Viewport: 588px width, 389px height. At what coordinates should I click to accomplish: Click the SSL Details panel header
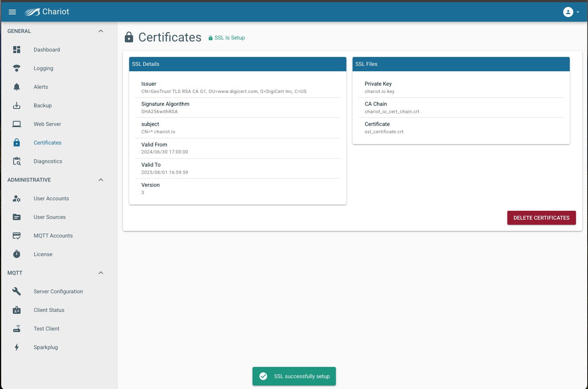pos(237,64)
